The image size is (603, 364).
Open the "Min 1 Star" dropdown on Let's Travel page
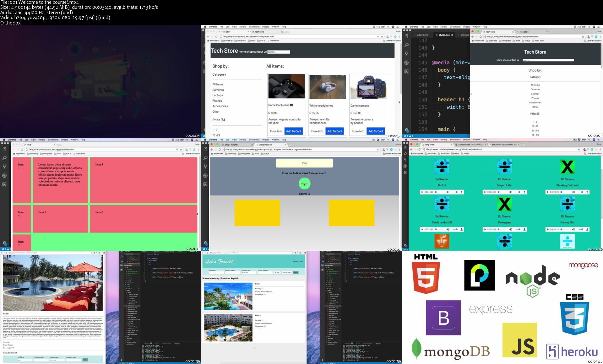(277, 272)
